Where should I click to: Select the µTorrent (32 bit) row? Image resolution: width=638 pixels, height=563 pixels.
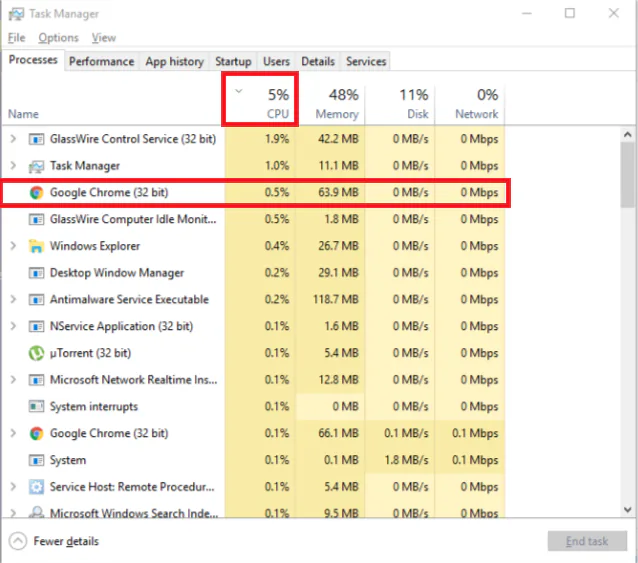[x=253, y=353]
